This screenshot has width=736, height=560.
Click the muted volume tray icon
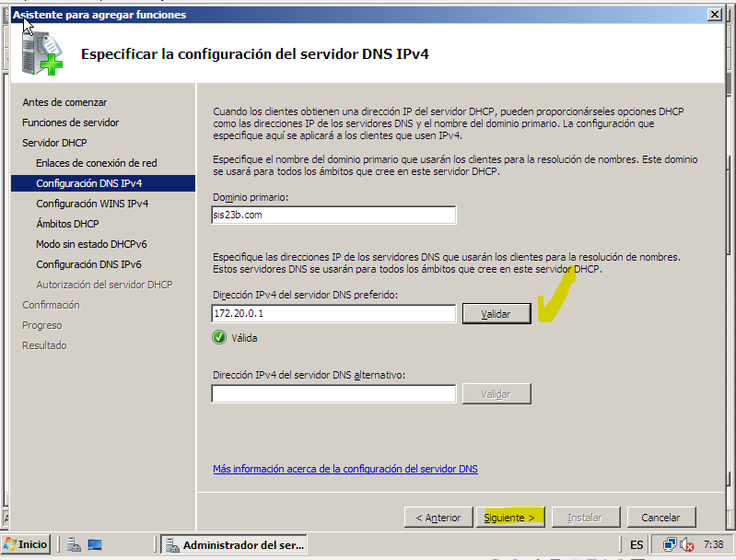[x=687, y=544]
